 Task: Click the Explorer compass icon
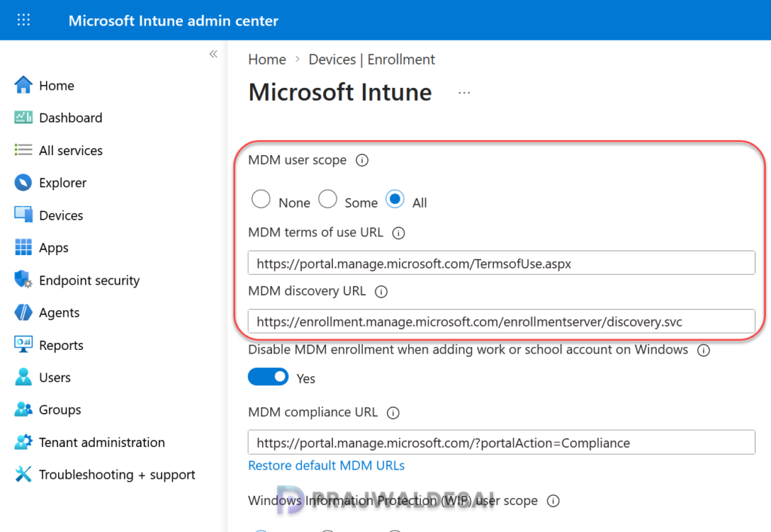pos(23,182)
